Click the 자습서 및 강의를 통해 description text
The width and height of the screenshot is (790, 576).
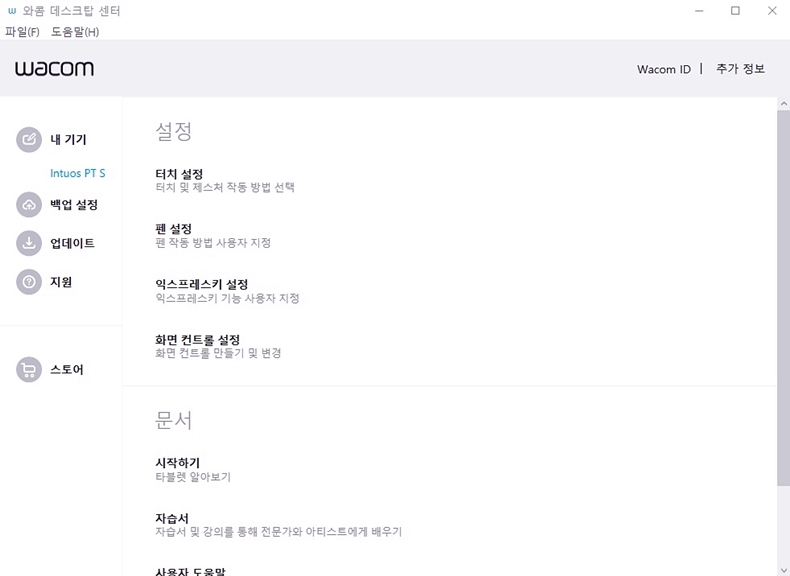click(279, 532)
